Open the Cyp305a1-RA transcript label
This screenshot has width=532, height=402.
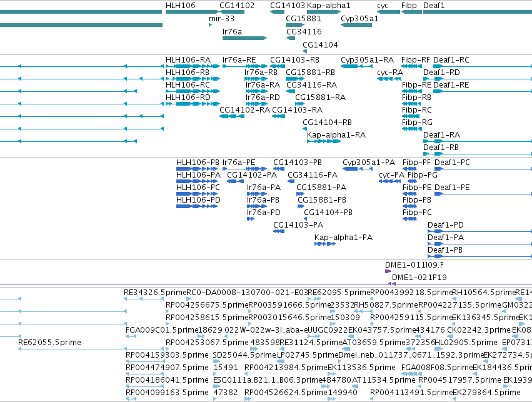click(367, 60)
